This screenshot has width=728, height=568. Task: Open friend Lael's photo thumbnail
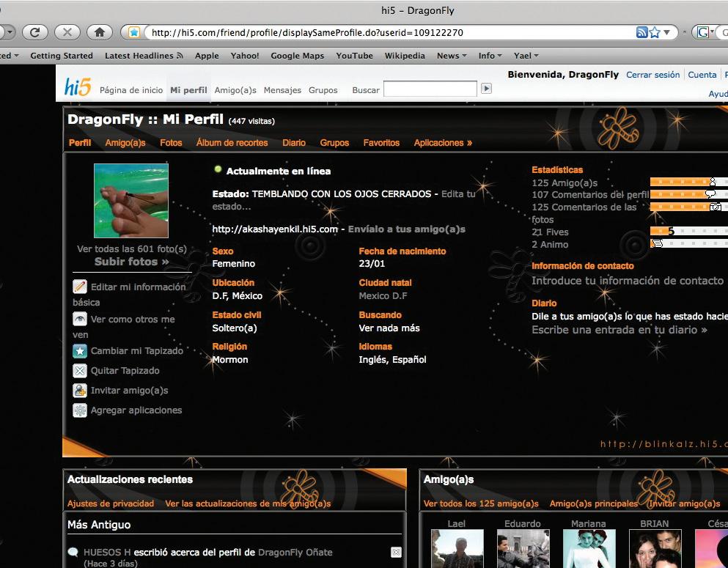(457, 548)
